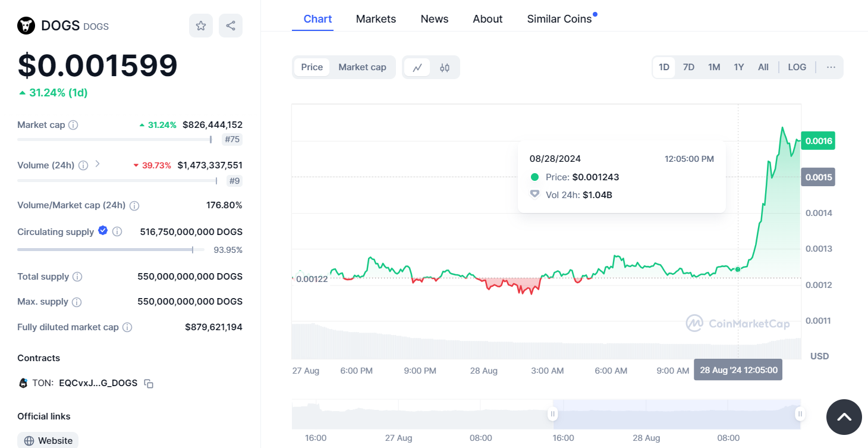This screenshot has width=868, height=448.
Task: Expand Volume (24h) details chevron
Action: [x=98, y=164]
